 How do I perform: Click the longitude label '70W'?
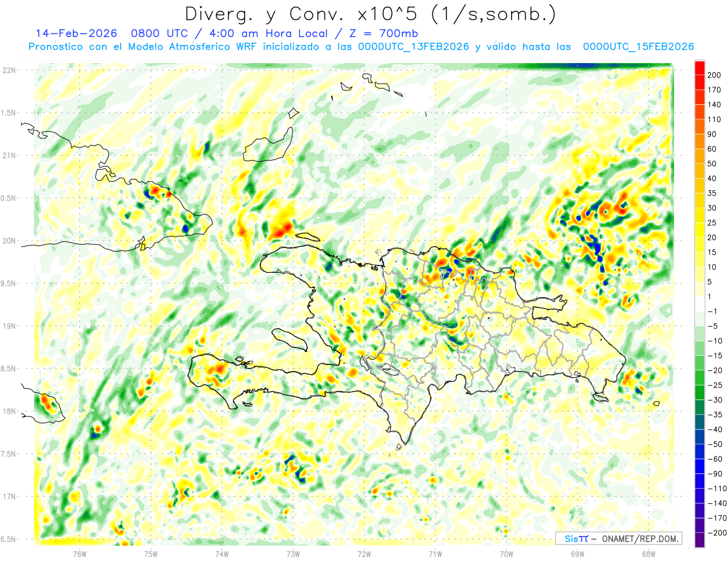point(507,554)
